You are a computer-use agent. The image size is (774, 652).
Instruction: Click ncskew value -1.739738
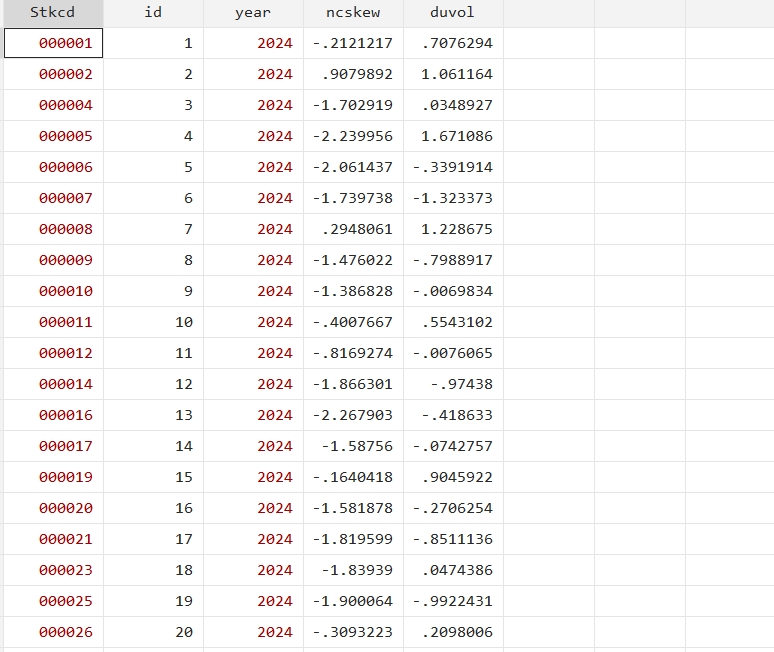[353, 198]
